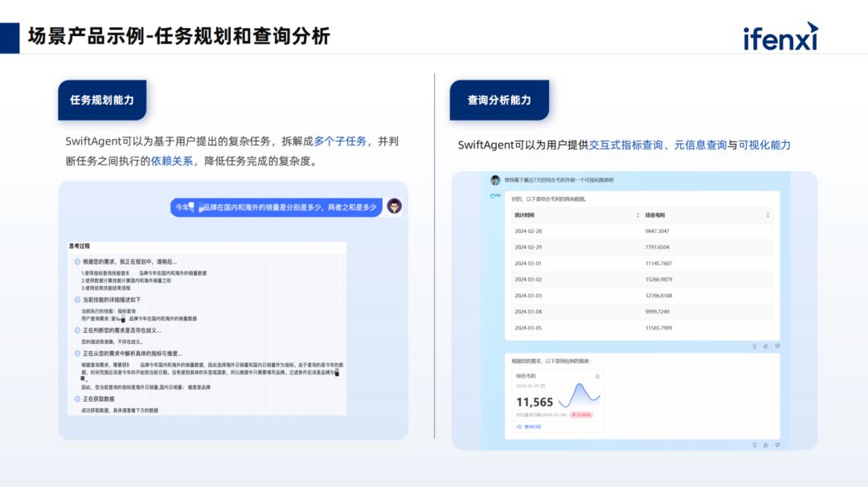The width and height of the screenshot is (868, 487).
Task: Click the value 12396.8188
Action: [659, 296]
